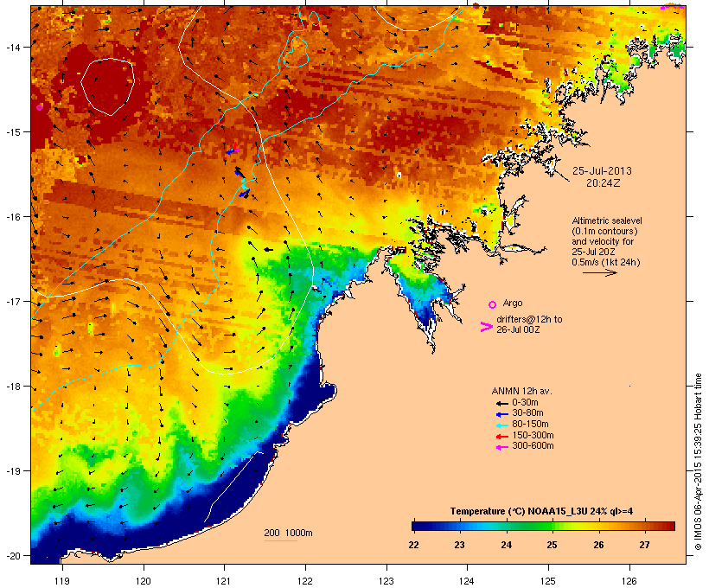Viewport: 709px width, 588px height.
Task: Click the latitude axis label '-19'
Action: click(13, 471)
